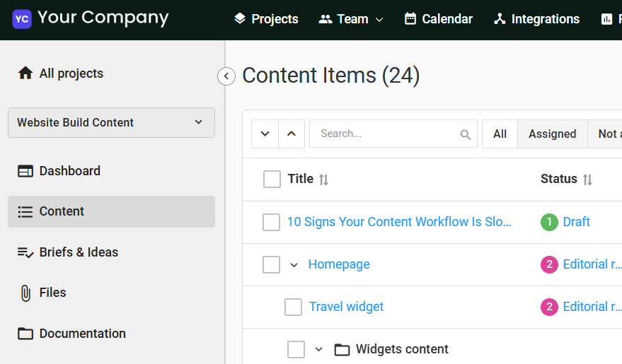Click the Projects layers icon
622x364 pixels.
point(240,18)
